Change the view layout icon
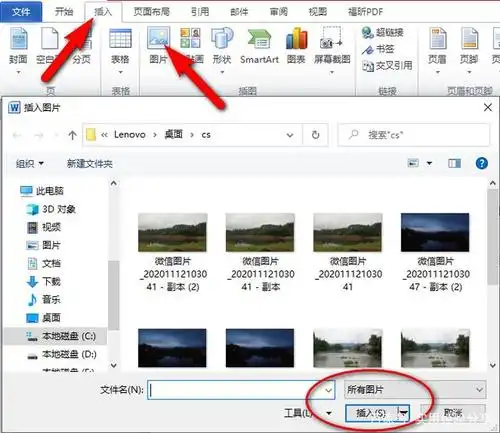Viewport: 500px width, 433px height. 413,163
